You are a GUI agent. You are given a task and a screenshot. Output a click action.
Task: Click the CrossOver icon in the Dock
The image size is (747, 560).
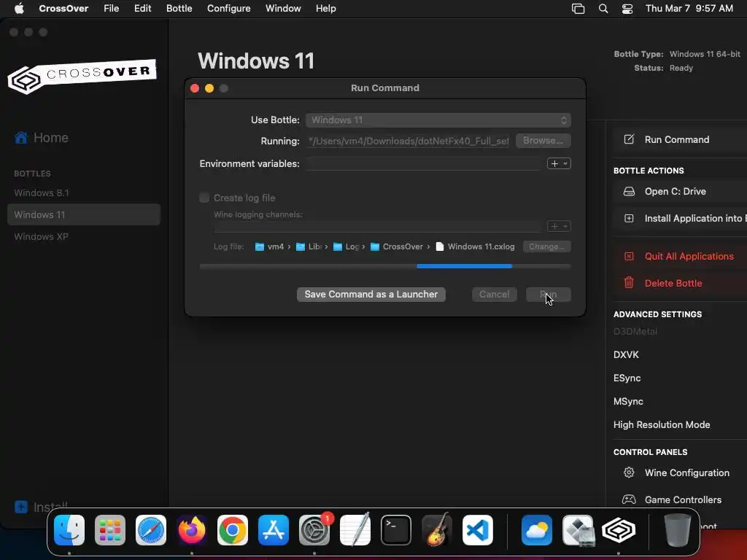click(619, 530)
